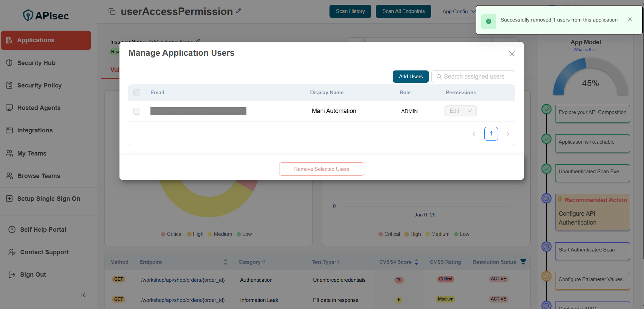This screenshot has width=644, height=309.
Task: Sort by CVSS4 Score arrows icon
Action: [416, 262]
